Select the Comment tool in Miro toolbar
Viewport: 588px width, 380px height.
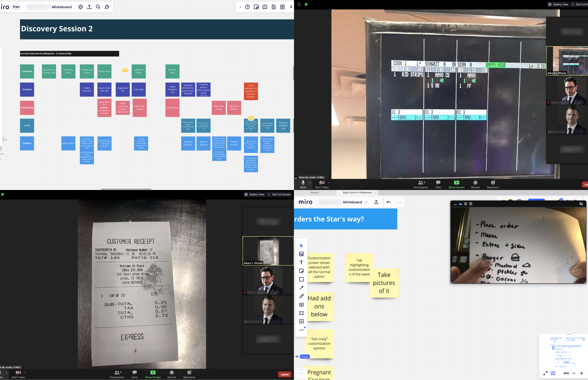(x=301, y=305)
